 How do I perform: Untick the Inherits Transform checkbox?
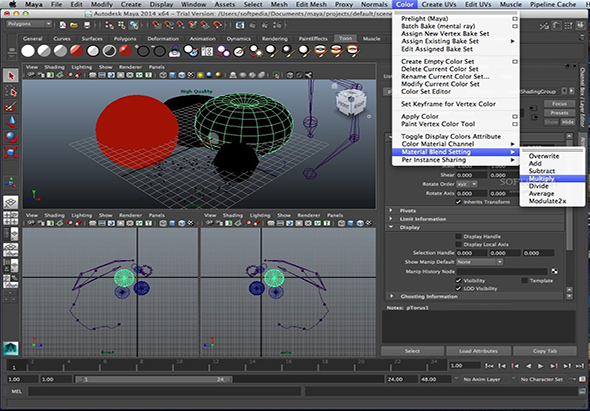458,202
